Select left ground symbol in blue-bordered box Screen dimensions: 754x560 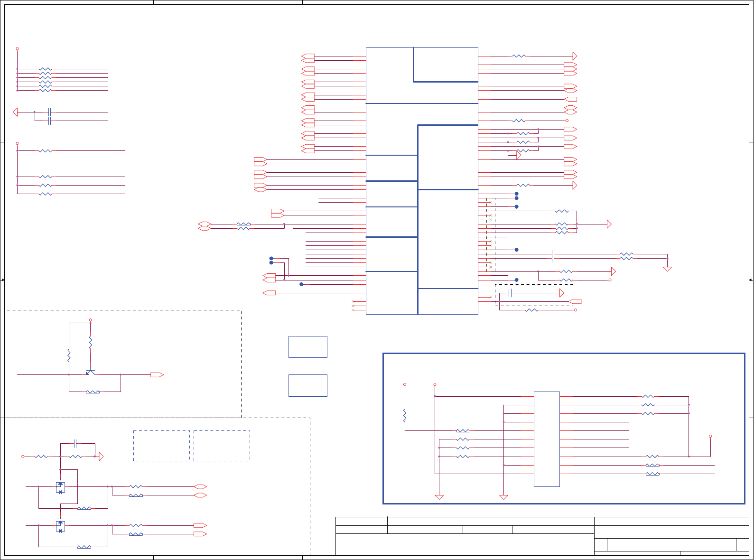439,497
